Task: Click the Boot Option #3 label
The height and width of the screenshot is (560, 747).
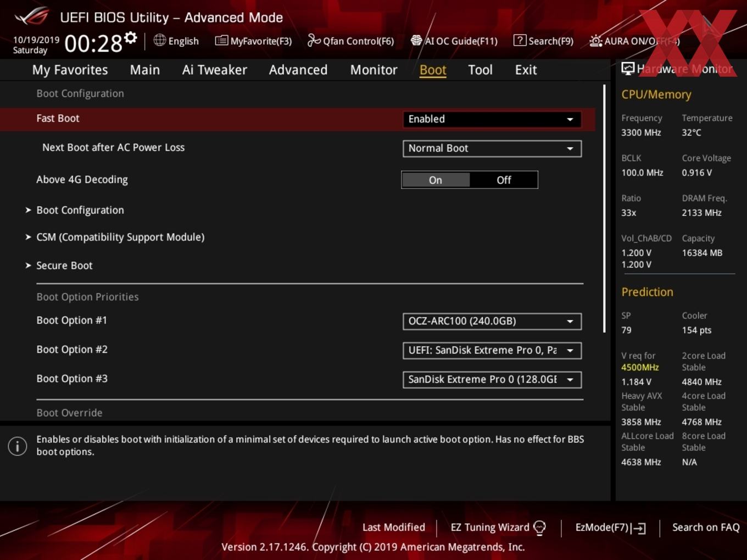Action: point(72,379)
